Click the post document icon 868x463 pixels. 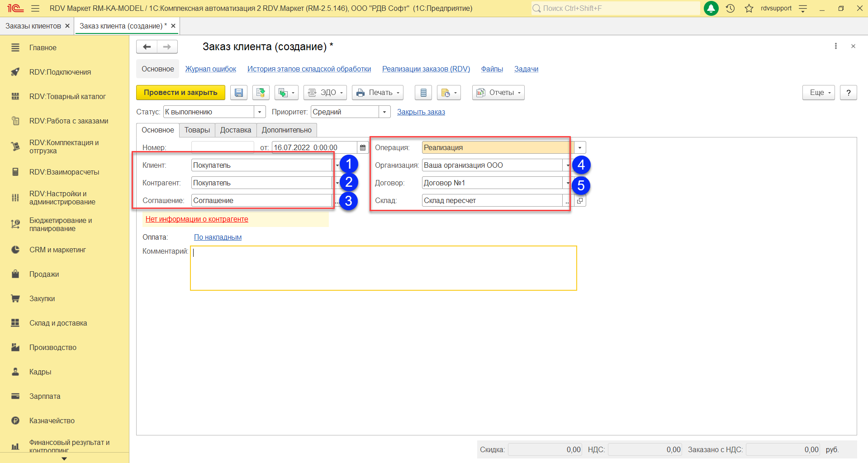(261, 93)
